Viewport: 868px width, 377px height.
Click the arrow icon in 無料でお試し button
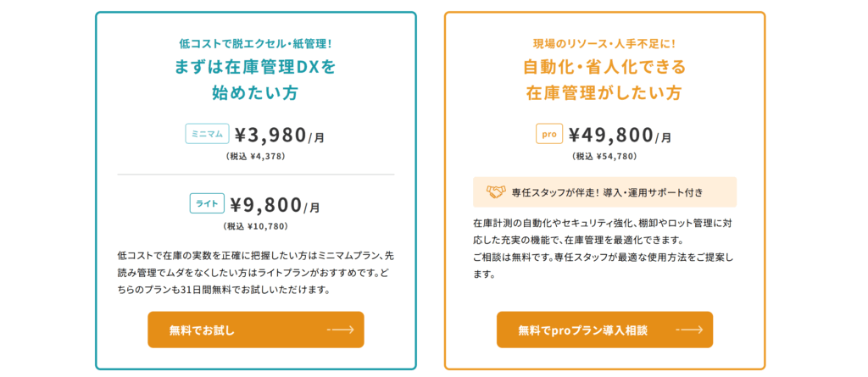coord(341,330)
